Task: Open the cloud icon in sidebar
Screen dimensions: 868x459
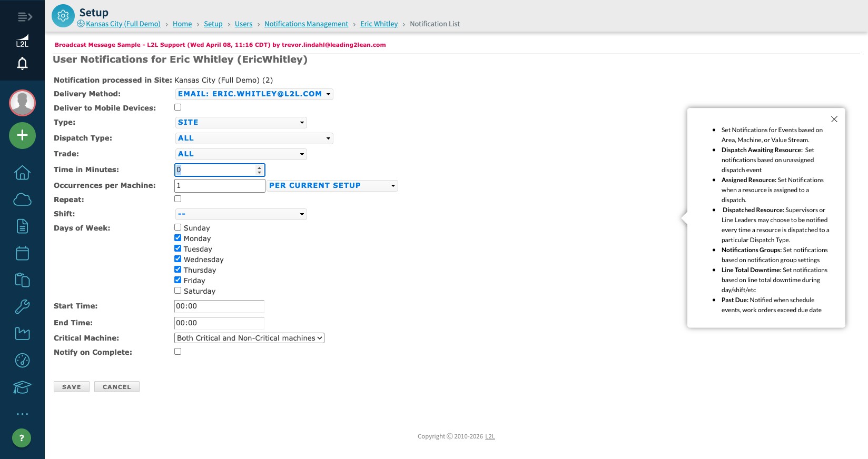Action: [x=22, y=199]
